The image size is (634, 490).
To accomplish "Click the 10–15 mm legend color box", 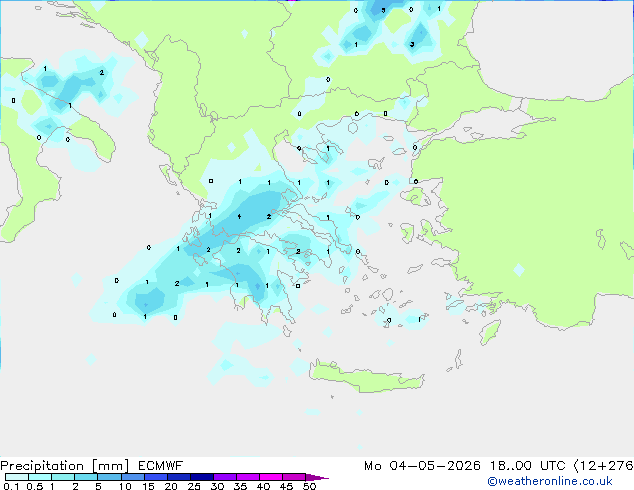I will point(133,477).
